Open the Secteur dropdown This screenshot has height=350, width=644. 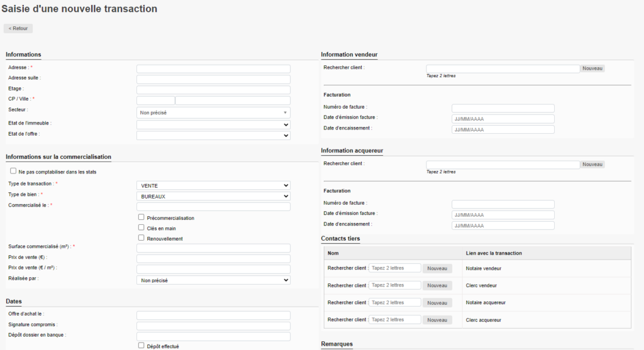click(x=213, y=112)
